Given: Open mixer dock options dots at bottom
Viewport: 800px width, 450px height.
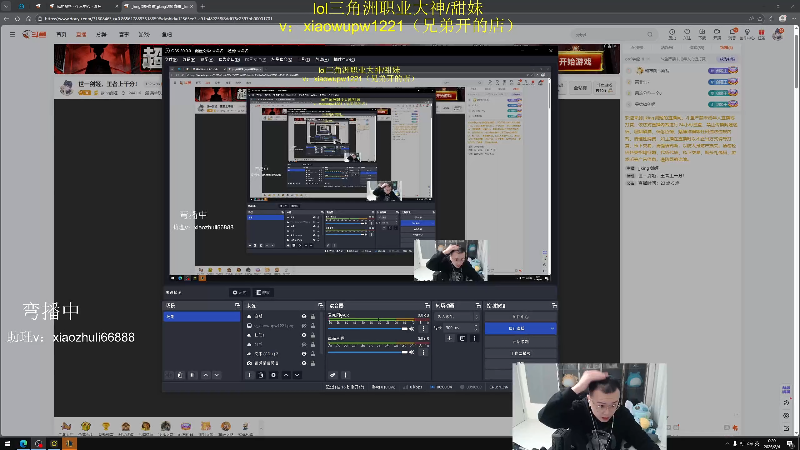Looking at the screenshot, I should [x=345, y=375].
